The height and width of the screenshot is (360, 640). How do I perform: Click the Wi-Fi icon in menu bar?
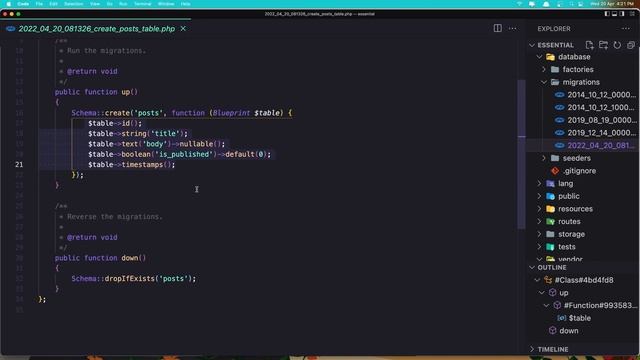[x=520, y=4]
